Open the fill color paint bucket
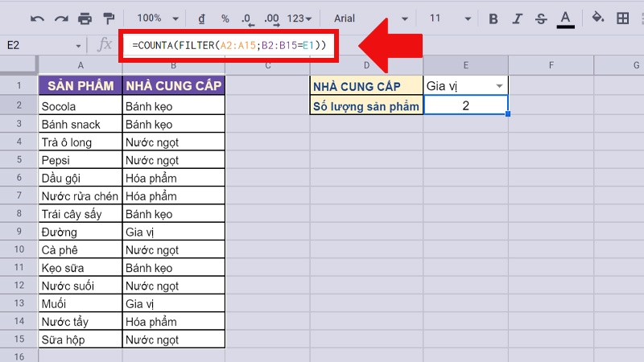 click(x=597, y=19)
